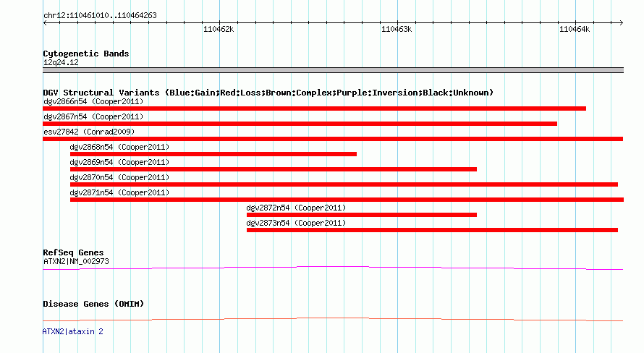
Task: Open the esv27842 (Conrad2009) variant label
Action: (x=89, y=132)
